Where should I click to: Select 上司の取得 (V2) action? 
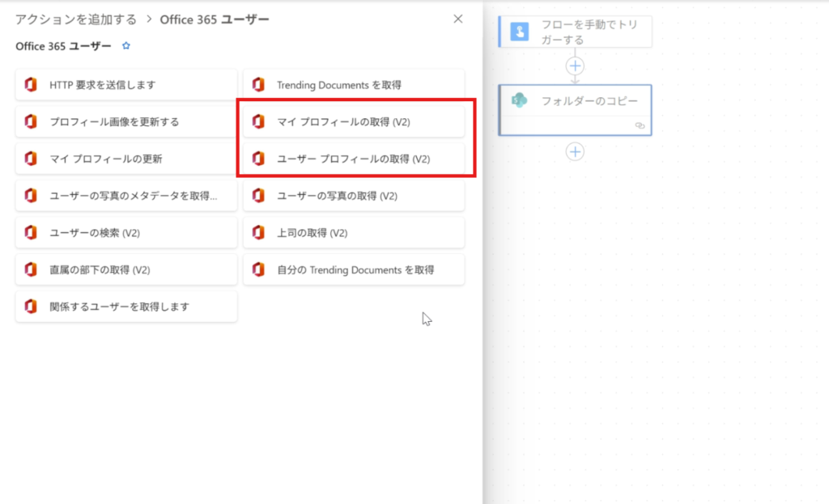pos(354,233)
